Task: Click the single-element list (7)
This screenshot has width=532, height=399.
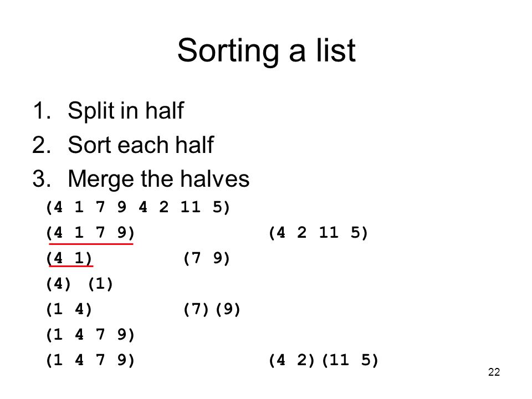Action: click(x=196, y=309)
